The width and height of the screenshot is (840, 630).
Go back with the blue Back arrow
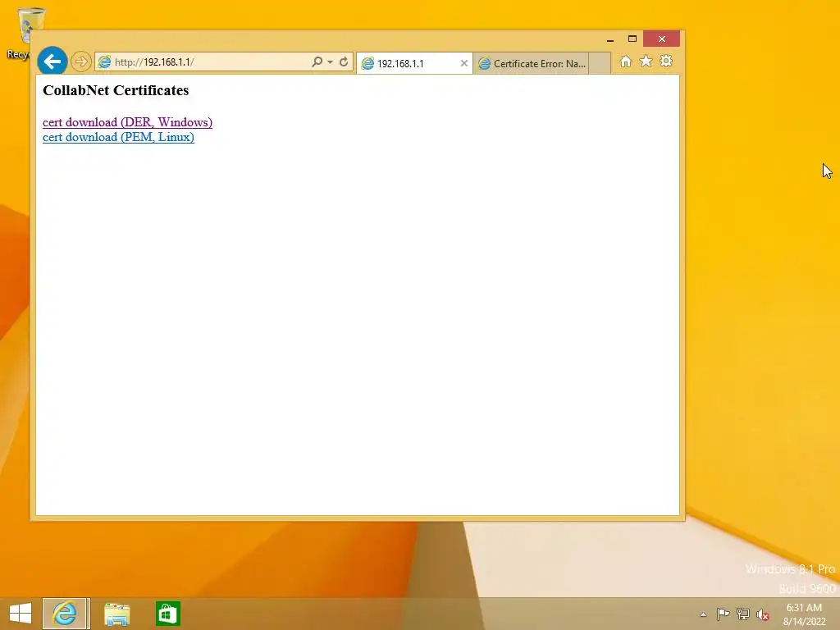click(x=52, y=62)
